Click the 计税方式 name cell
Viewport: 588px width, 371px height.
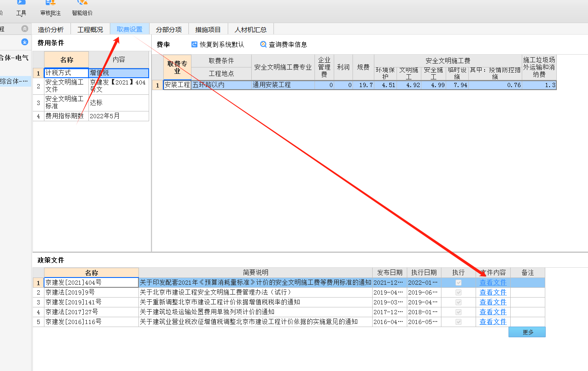(66, 73)
